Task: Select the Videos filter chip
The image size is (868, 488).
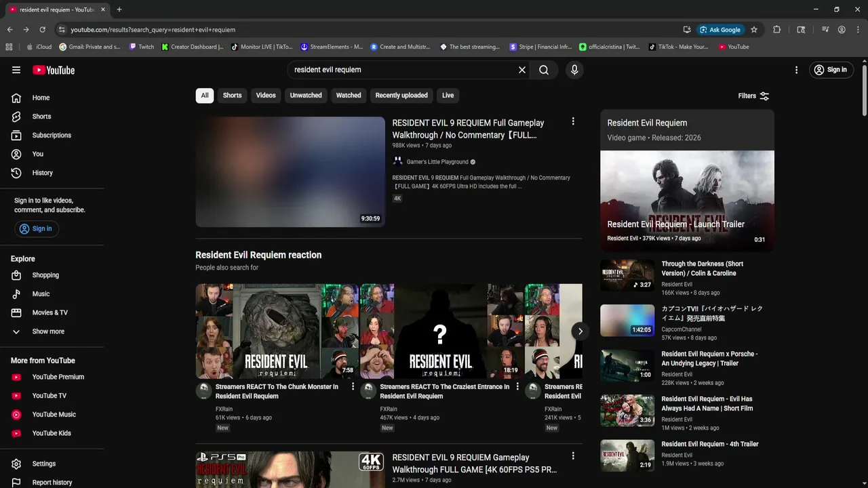Action: point(266,96)
